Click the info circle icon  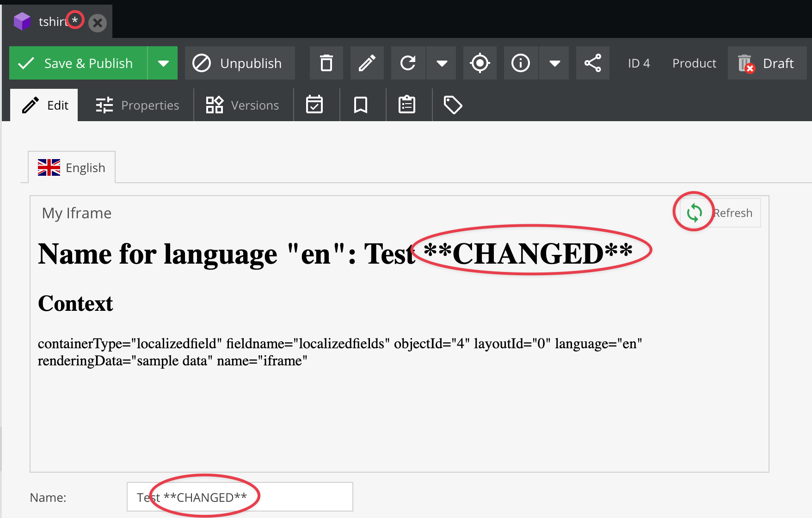click(521, 63)
